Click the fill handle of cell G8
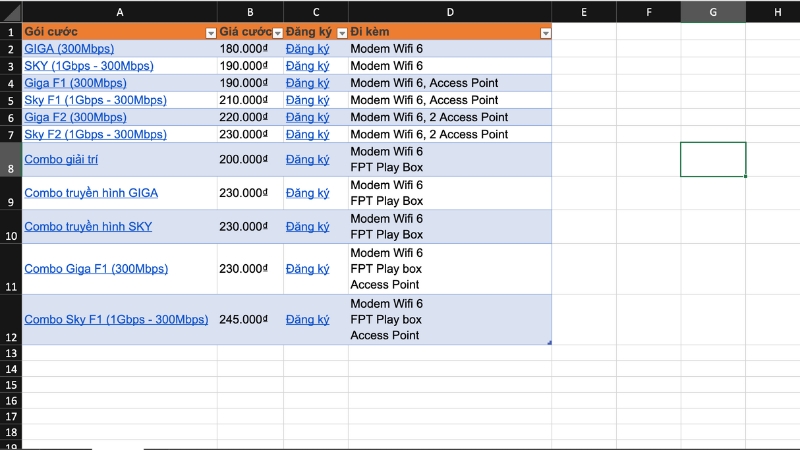 pos(745,176)
